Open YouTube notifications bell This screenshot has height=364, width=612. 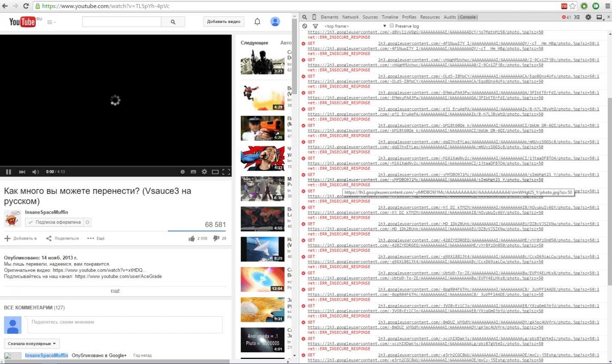pyautogui.click(x=258, y=21)
